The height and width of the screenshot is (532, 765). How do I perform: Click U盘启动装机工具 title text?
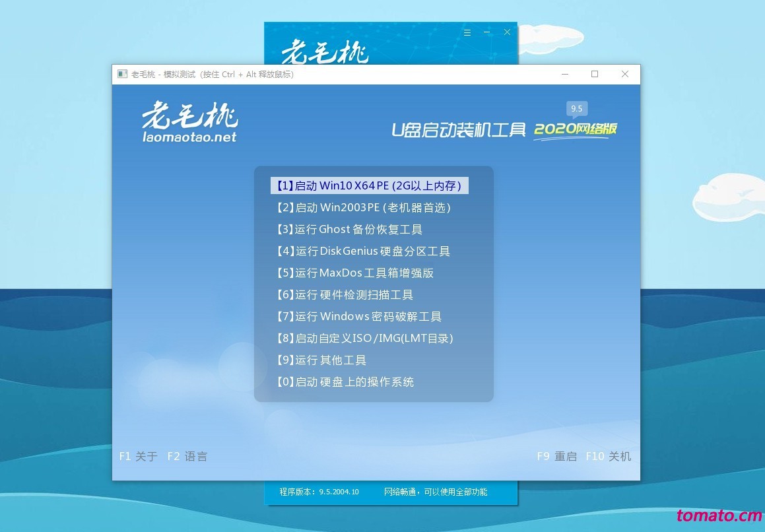point(459,130)
